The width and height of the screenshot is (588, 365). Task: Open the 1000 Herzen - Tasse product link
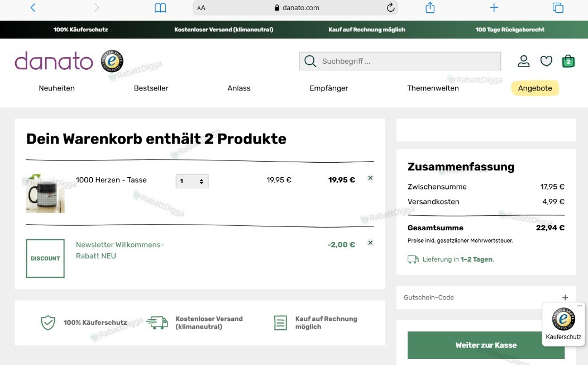111,180
